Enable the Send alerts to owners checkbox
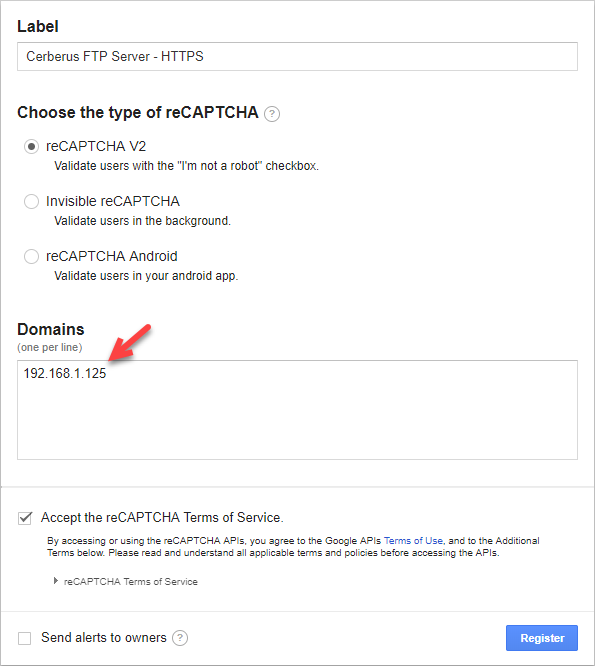 (x=25, y=638)
